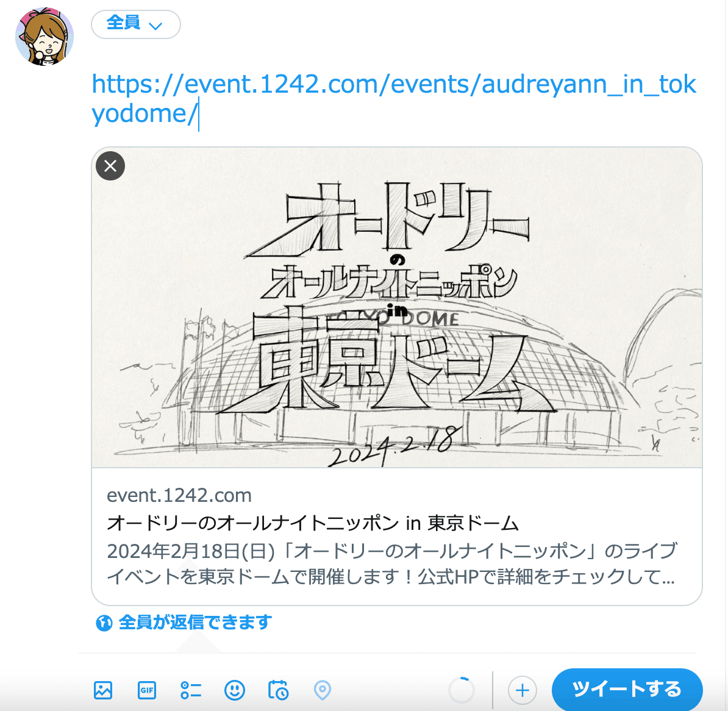Viewport: 728px width, 711px height.
Task: Click the event.1242.com URL text in tweet
Action: [x=394, y=98]
